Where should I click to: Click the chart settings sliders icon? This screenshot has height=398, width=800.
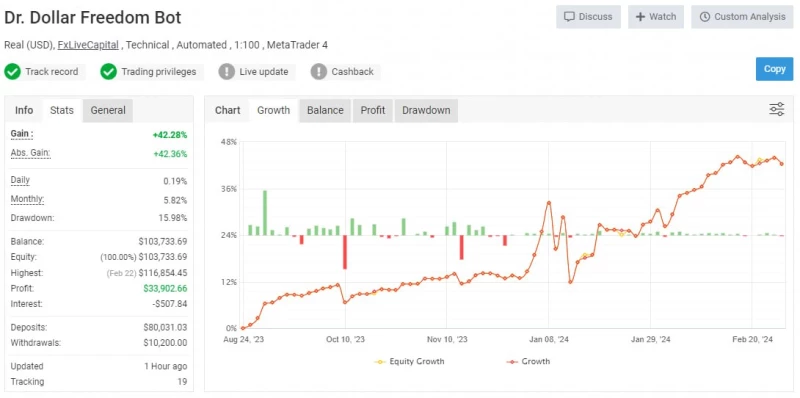coord(777,109)
